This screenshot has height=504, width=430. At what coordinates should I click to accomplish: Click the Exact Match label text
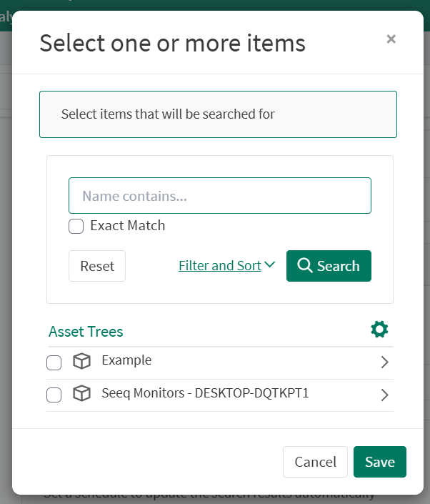(127, 225)
